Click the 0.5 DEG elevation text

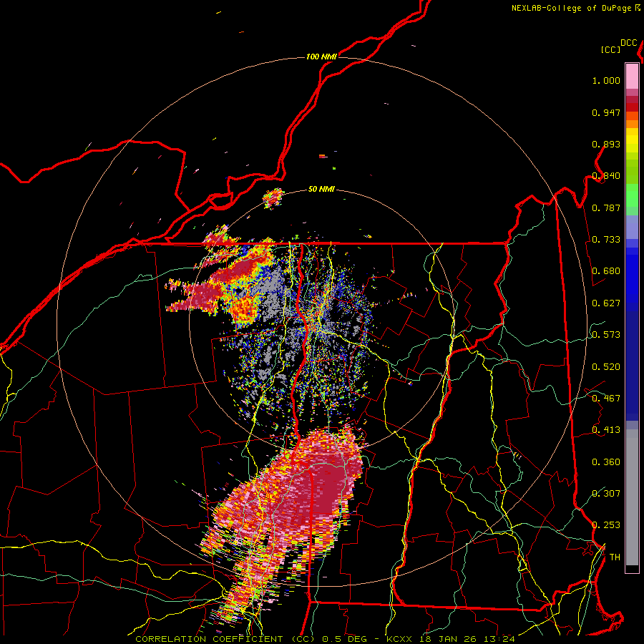click(346, 639)
